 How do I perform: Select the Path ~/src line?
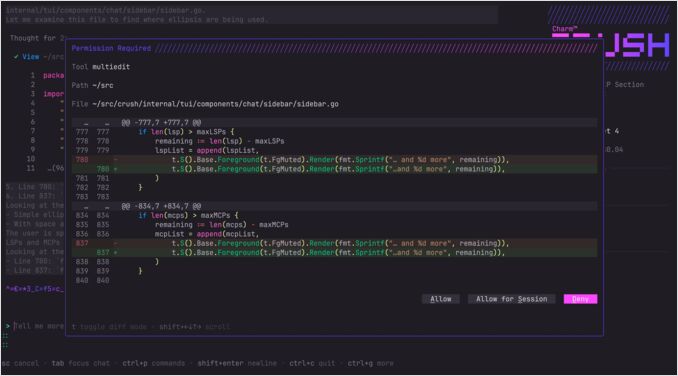pos(93,86)
